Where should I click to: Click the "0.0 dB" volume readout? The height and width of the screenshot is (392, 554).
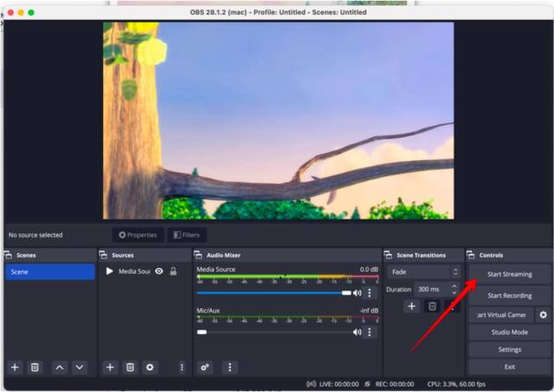[x=369, y=269]
